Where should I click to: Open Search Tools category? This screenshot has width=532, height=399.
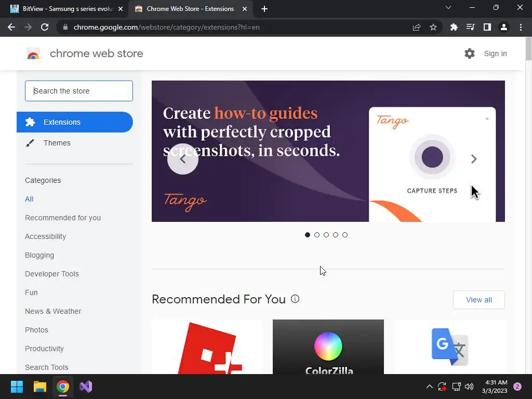click(x=46, y=367)
